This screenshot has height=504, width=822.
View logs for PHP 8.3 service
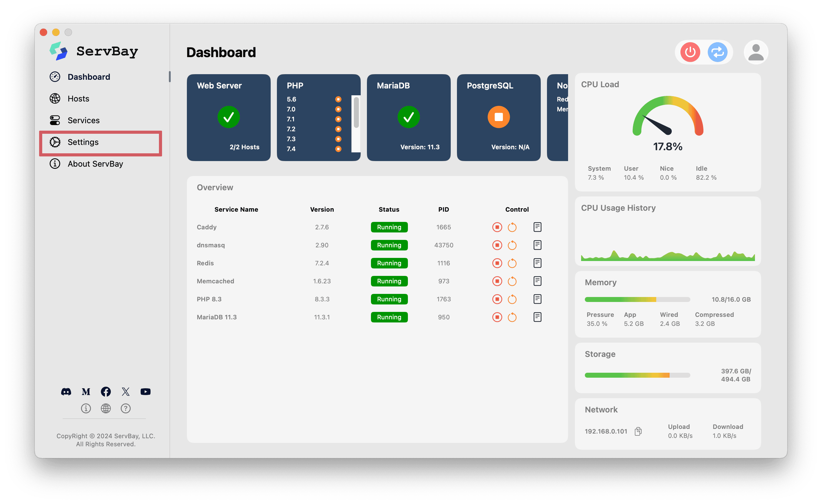click(537, 299)
